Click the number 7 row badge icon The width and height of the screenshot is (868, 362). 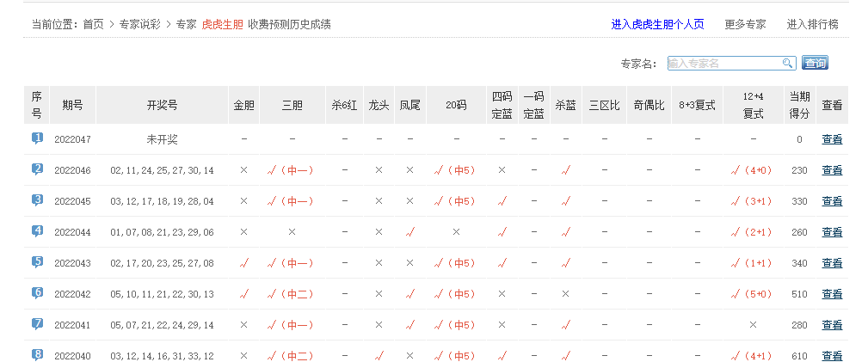tap(37, 324)
